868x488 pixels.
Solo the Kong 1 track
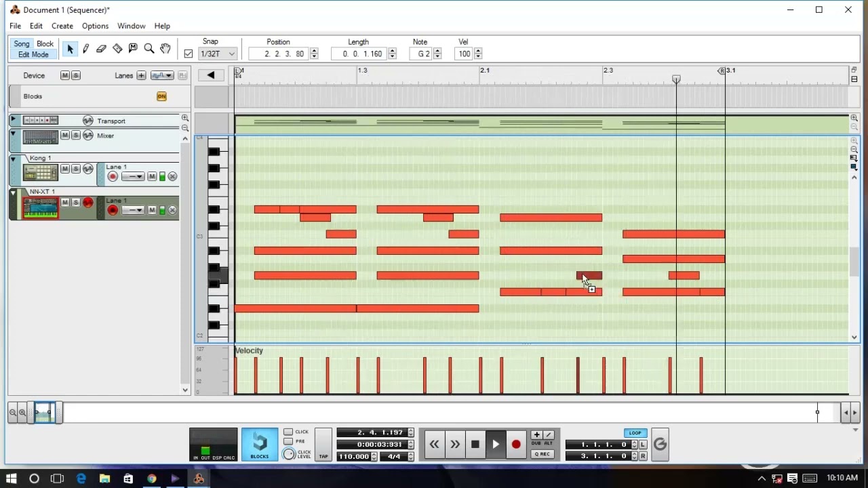pyautogui.click(x=76, y=169)
